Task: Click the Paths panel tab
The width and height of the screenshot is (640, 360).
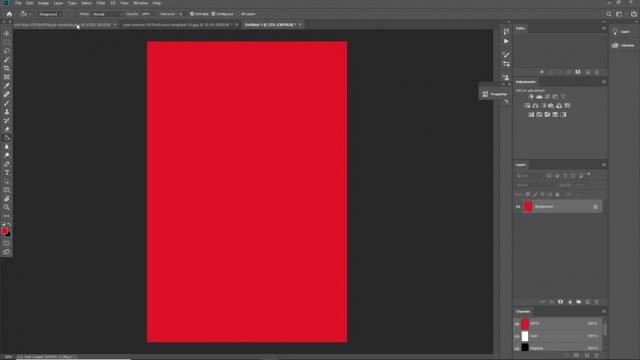Action: coord(520,29)
